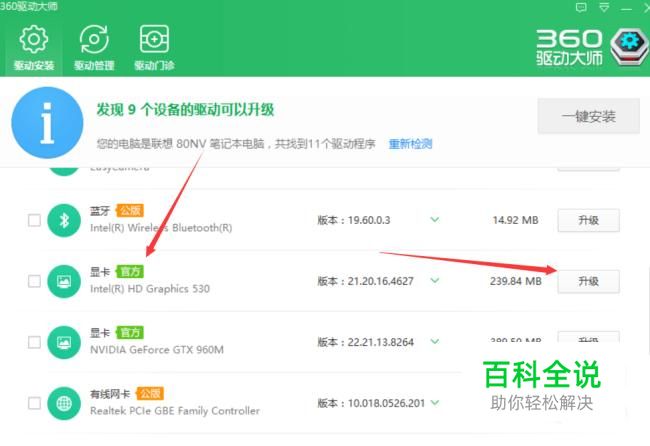Click the NVIDIA GeForce display card icon
Viewport: 650px width, 446px height.
tap(64, 342)
